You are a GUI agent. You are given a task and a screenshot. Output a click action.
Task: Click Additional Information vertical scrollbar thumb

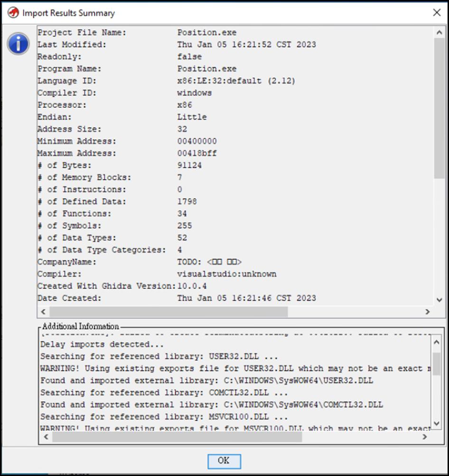[436, 364]
